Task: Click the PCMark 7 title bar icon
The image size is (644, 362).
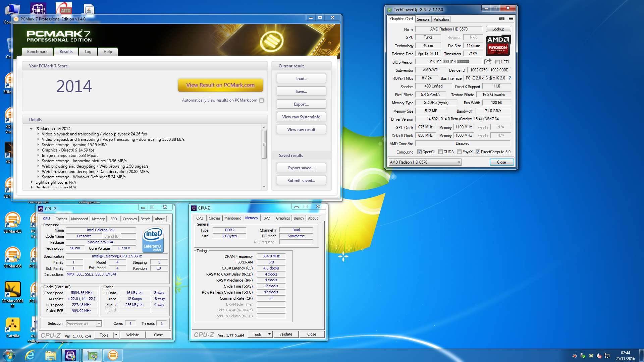Action: tap(16, 19)
